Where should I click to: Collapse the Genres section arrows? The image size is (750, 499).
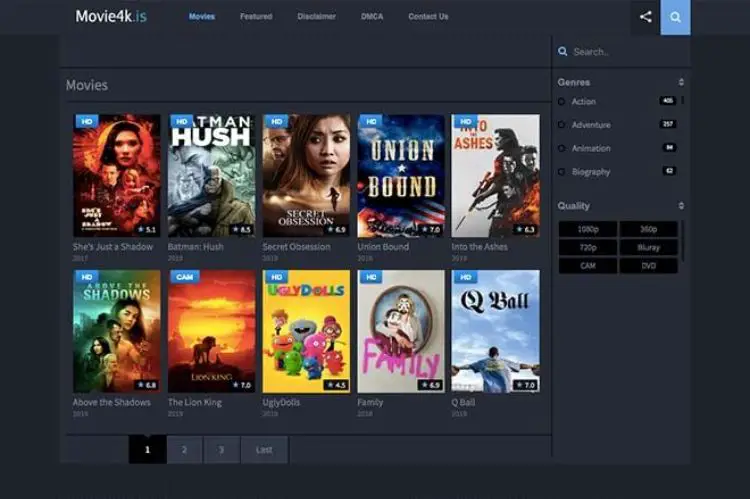click(x=681, y=82)
